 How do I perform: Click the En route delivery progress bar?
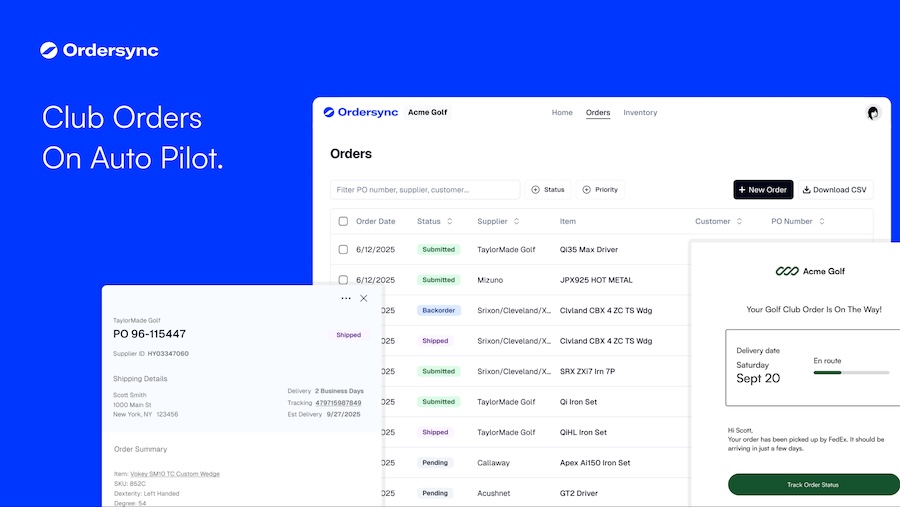851,372
